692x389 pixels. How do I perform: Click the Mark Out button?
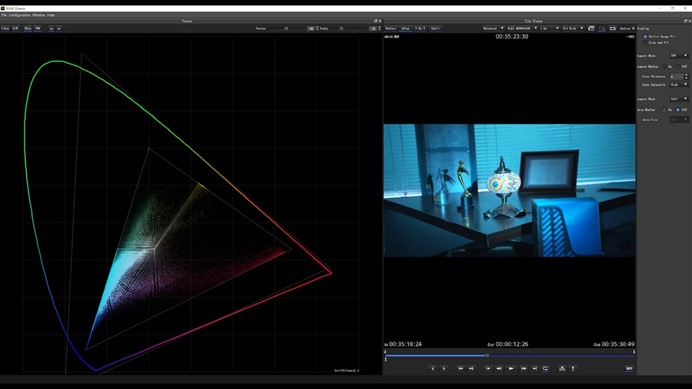(444, 368)
